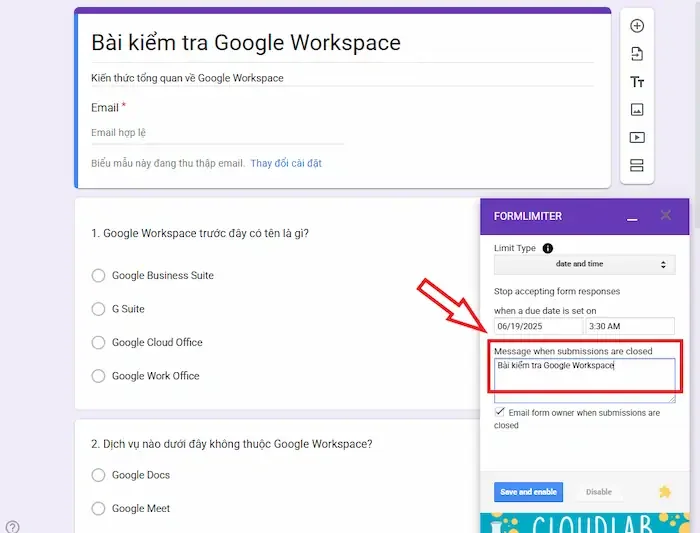700x533 pixels.
Task: Open the Limit Type dropdown
Action: coord(584,264)
